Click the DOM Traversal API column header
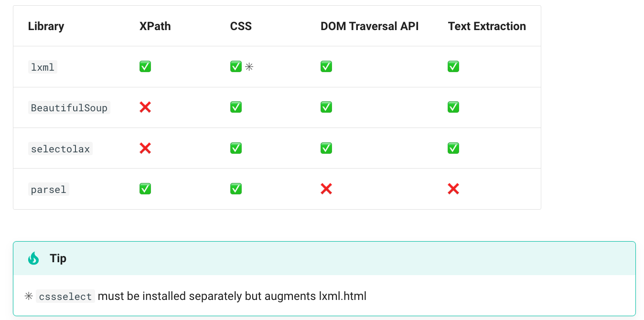 [369, 26]
